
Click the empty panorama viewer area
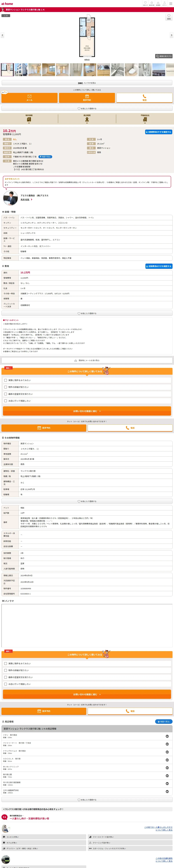(x=87, y=625)
